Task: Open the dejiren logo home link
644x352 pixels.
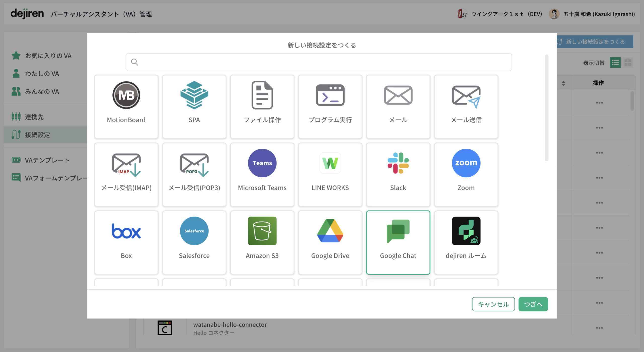Action: [x=27, y=14]
